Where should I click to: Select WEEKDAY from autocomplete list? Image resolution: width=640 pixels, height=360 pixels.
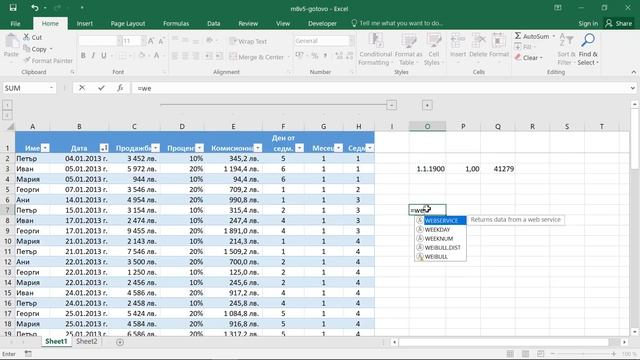pos(440,229)
